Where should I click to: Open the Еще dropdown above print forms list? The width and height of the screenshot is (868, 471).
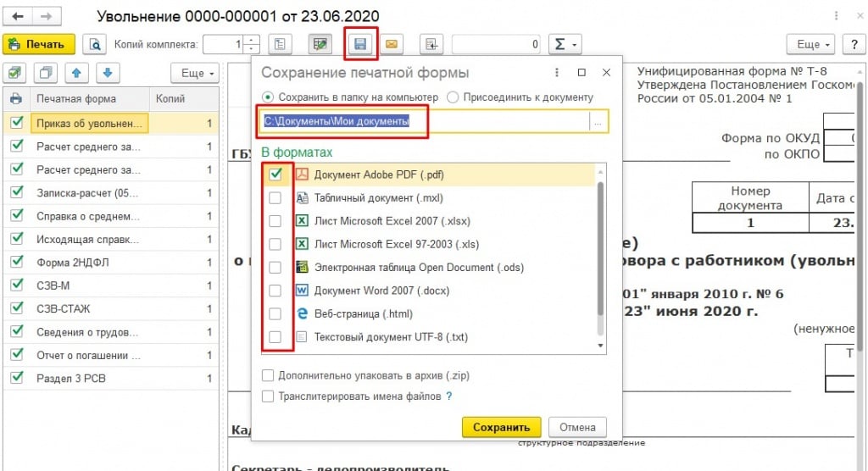[x=194, y=73]
